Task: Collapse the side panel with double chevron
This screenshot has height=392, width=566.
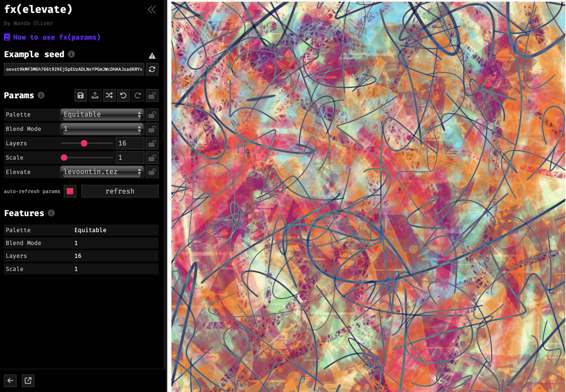Action: tap(152, 10)
